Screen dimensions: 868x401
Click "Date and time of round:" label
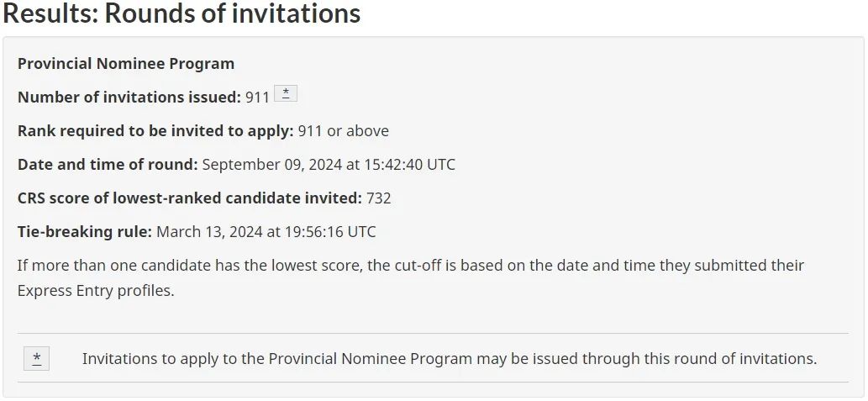[108, 165]
